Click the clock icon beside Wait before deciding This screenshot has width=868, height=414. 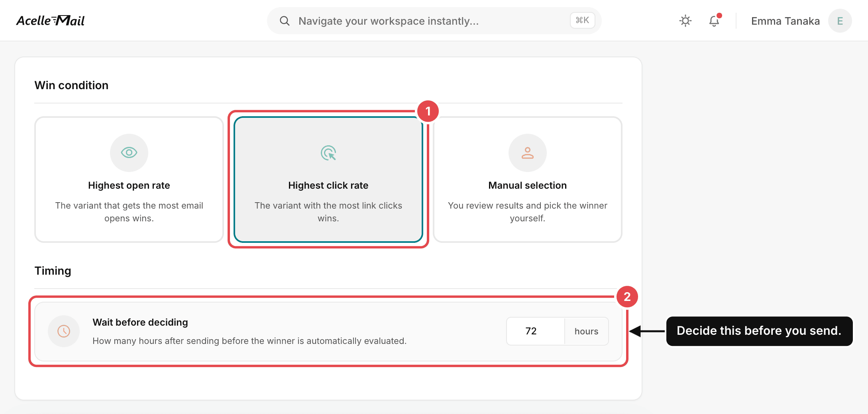click(64, 331)
